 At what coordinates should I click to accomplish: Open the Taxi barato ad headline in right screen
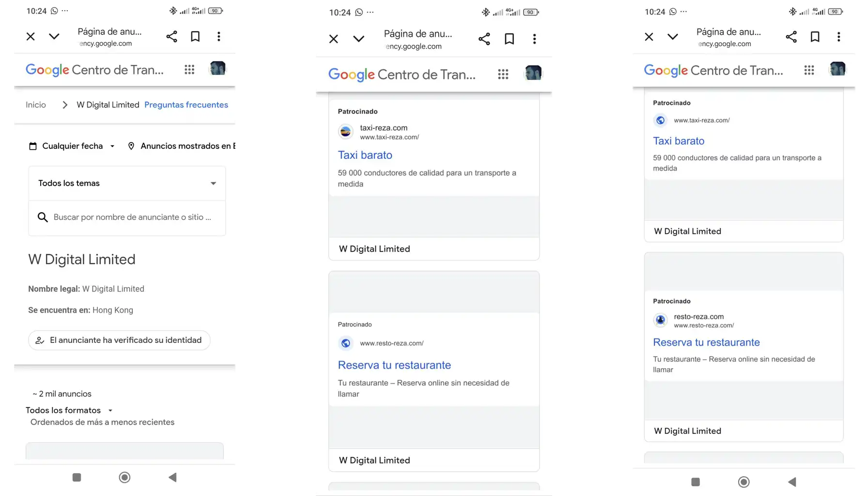tap(679, 141)
